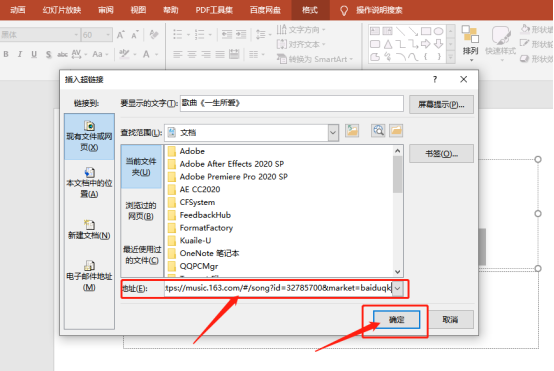Click the dialog help question mark
The width and height of the screenshot is (554, 371).
point(435,80)
